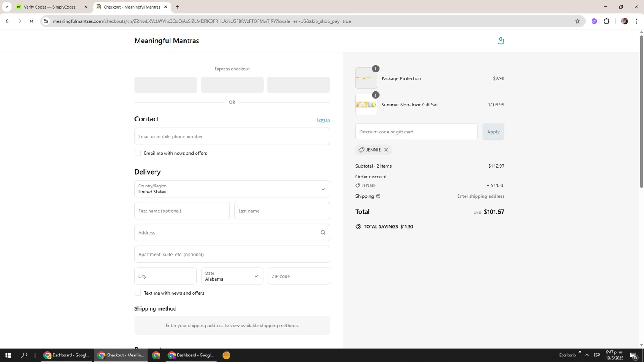
Task: Open the shopping bag cart icon
Action: (x=501, y=41)
